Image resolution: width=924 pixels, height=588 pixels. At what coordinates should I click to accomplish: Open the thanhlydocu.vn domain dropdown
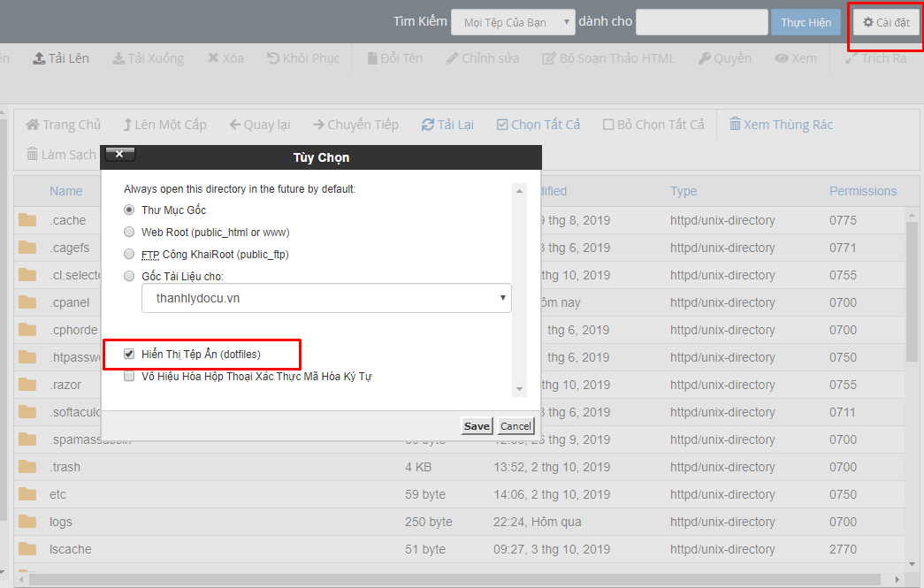pyautogui.click(x=326, y=298)
